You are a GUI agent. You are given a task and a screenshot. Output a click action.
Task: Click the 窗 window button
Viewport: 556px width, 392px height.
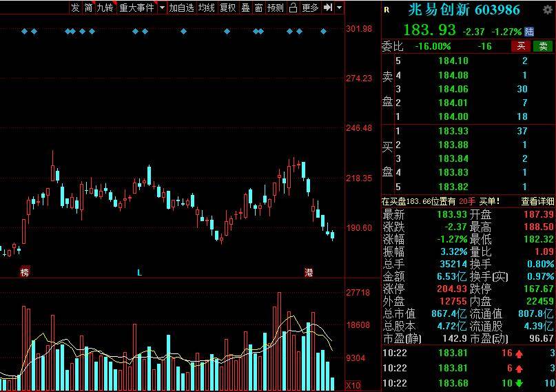258,8
